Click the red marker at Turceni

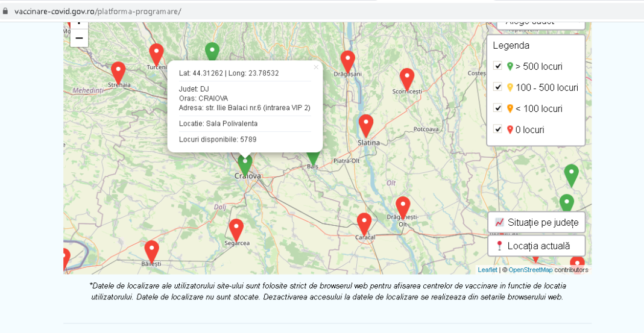[x=156, y=54]
